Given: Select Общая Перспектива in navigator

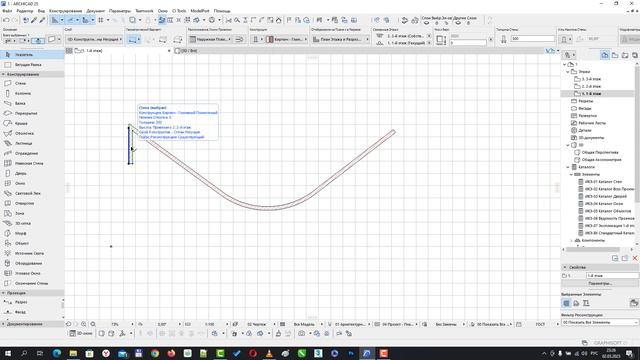Looking at the screenshot, I should tap(600, 153).
